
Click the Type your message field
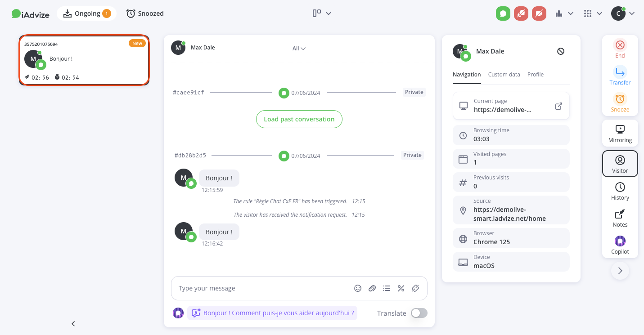[x=261, y=288]
